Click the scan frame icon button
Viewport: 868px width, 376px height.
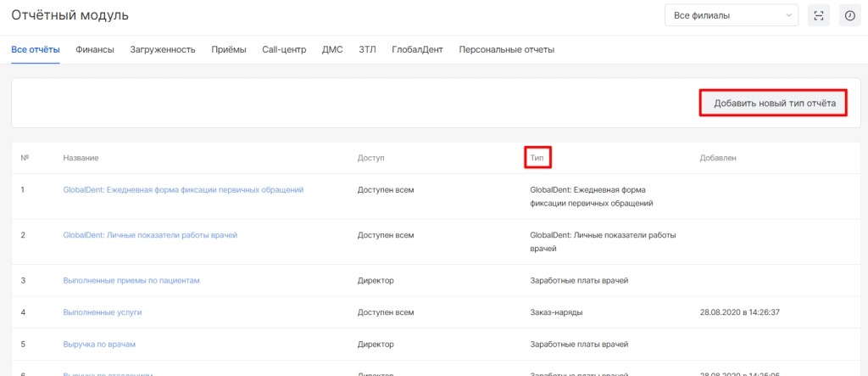click(x=818, y=15)
